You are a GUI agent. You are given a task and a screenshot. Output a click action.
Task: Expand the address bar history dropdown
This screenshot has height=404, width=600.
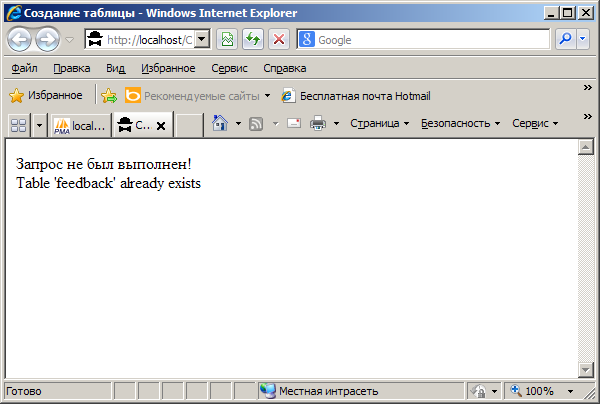pyautogui.click(x=202, y=39)
